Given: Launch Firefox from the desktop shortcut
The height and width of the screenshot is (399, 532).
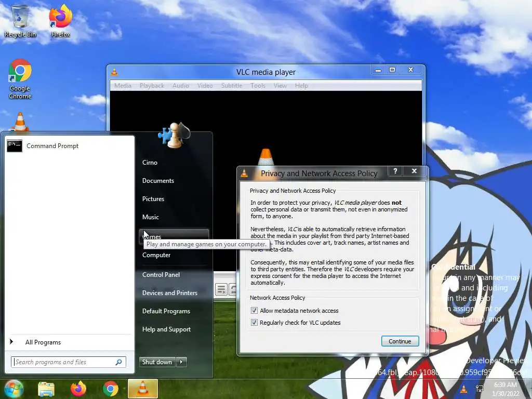Looking at the screenshot, I should pyautogui.click(x=60, y=20).
